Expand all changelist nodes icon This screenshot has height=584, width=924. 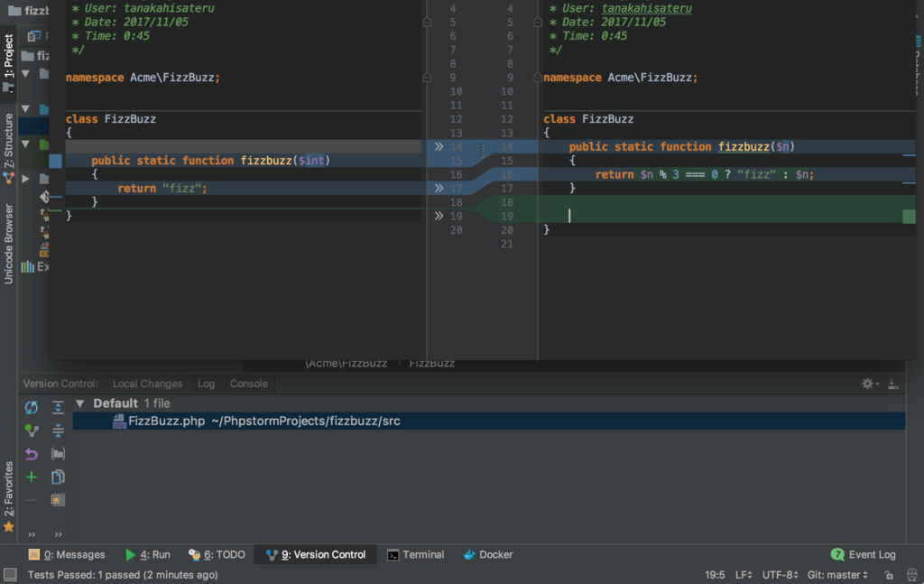click(58, 407)
